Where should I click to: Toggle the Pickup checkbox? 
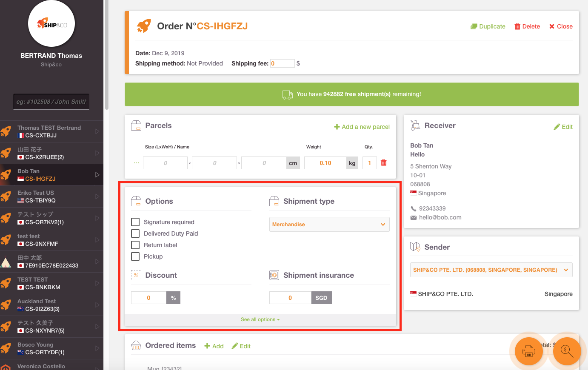pyautogui.click(x=135, y=256)
